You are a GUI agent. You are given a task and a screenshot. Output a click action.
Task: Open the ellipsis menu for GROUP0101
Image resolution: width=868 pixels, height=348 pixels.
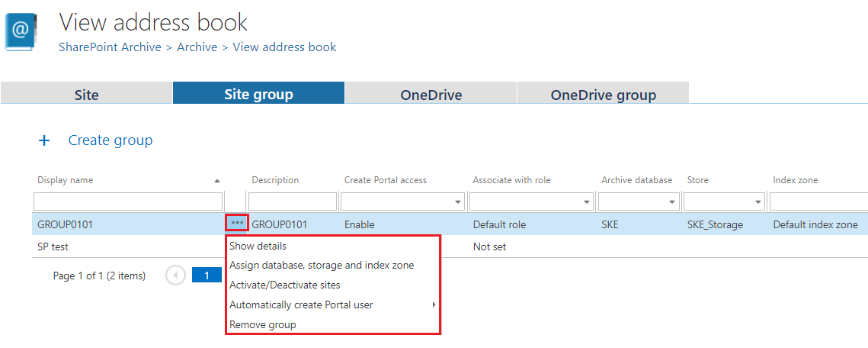click(x=237, y=224)
